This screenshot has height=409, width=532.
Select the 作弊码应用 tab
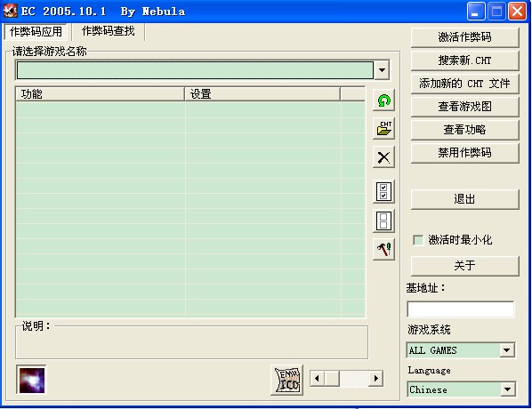36,31
